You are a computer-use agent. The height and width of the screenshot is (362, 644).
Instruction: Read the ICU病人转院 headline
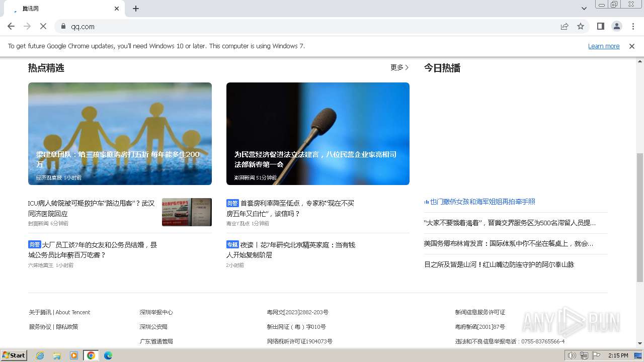92,208
